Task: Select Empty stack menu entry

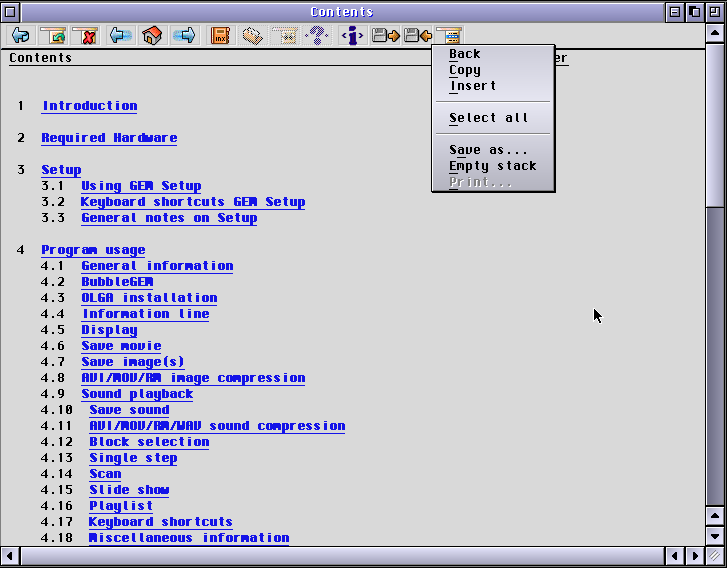Action: [492, 166]
